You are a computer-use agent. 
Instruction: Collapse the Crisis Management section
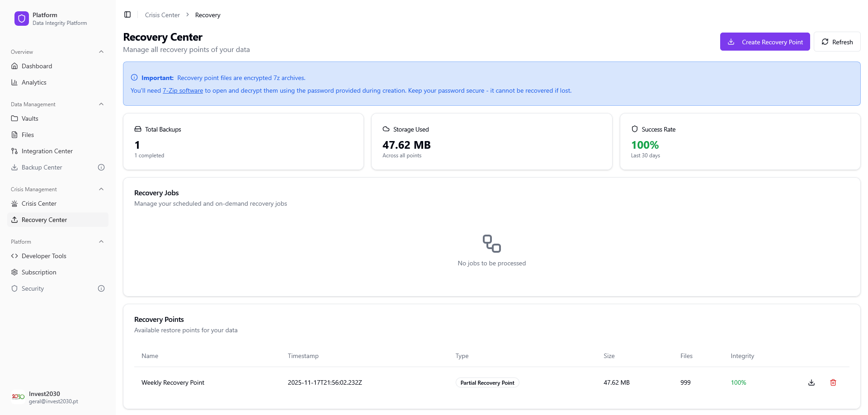click(101, 189)
